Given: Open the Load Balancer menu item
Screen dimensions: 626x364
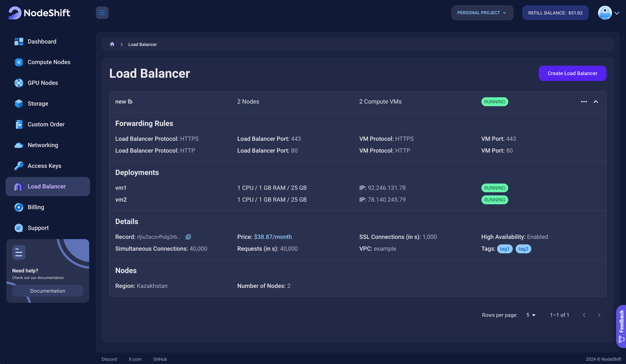Looking at the screenshot, I should pos(46,186).
